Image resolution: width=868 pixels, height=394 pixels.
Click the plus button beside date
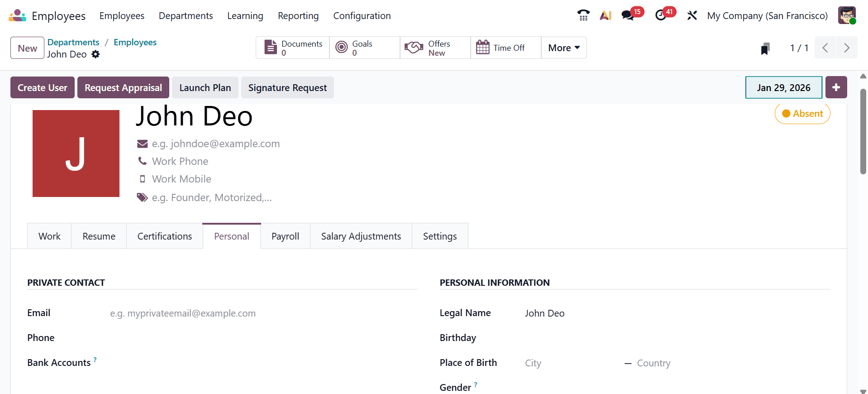click(836, 87)
